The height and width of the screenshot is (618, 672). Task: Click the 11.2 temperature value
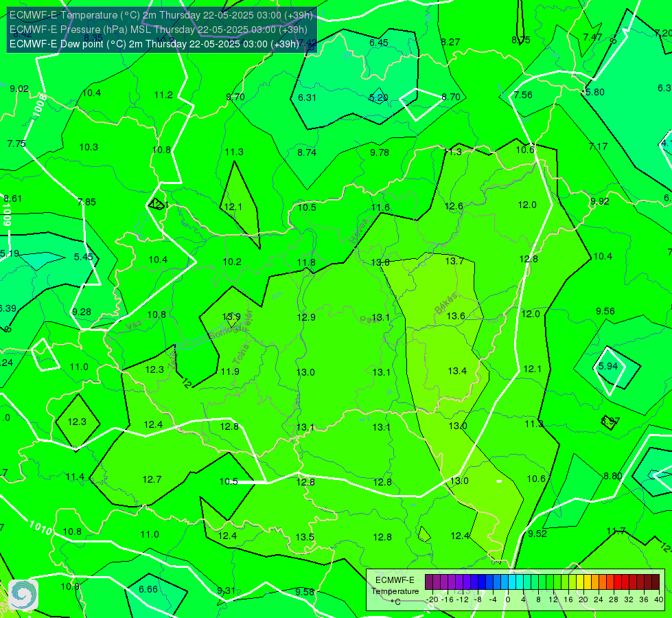pyautogui.click(x=163, y=95)
